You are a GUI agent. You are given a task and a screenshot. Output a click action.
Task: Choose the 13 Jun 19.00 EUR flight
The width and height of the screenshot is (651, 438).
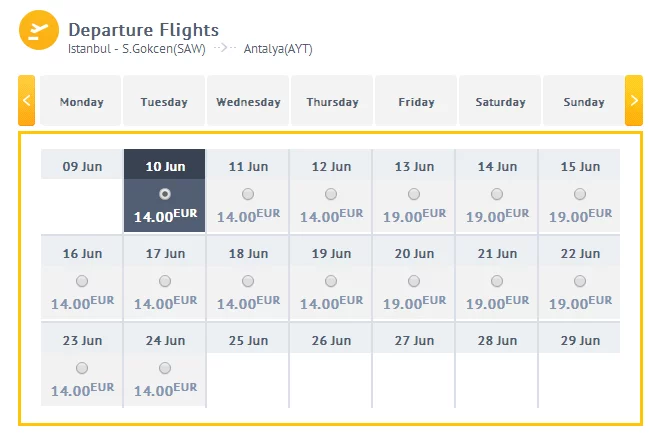click(414, 194)
